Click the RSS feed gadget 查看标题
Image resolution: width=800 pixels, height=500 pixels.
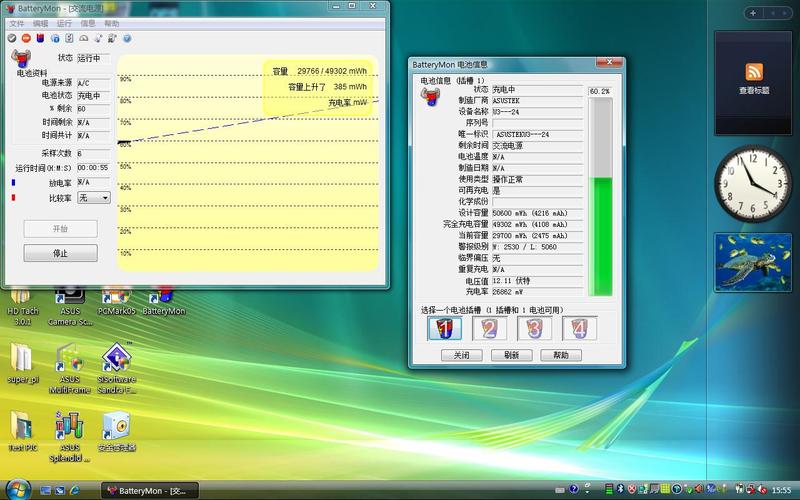[754, 83]
